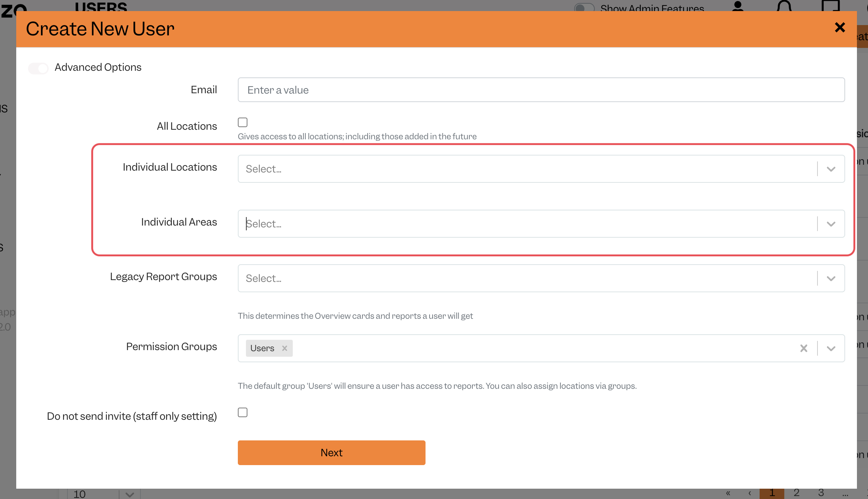This screenshot has height=499, width=868.
Task: Go to page 2 in pagination
Action: [x=796, y=493]
